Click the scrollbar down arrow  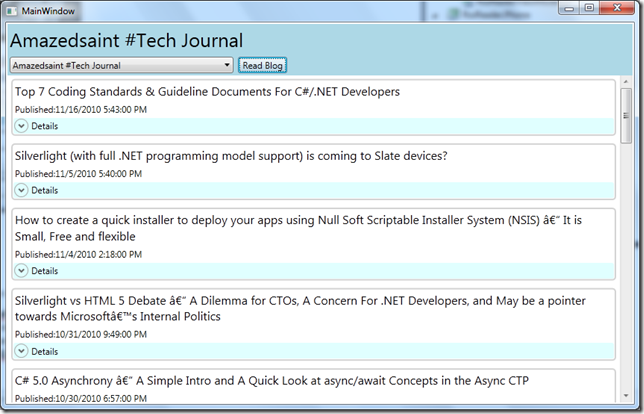(626, 396)
